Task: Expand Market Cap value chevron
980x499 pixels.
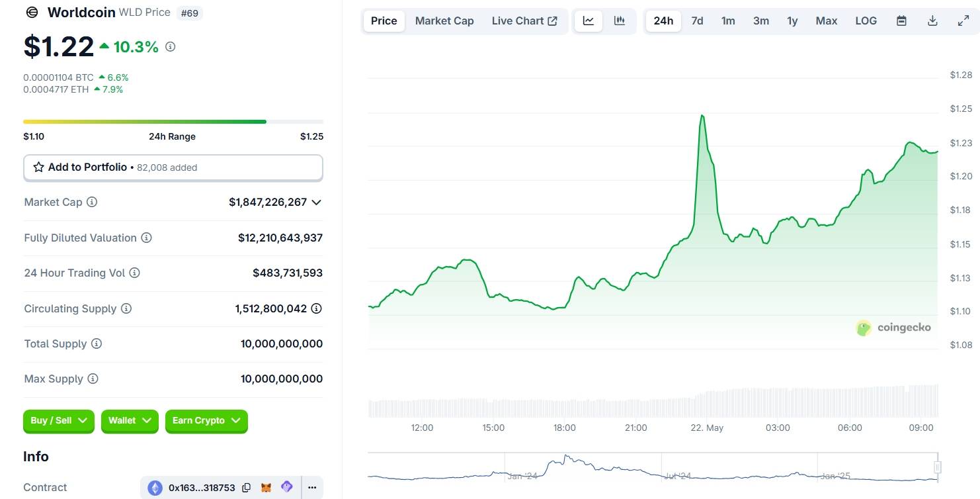Action: coord(316,202)
